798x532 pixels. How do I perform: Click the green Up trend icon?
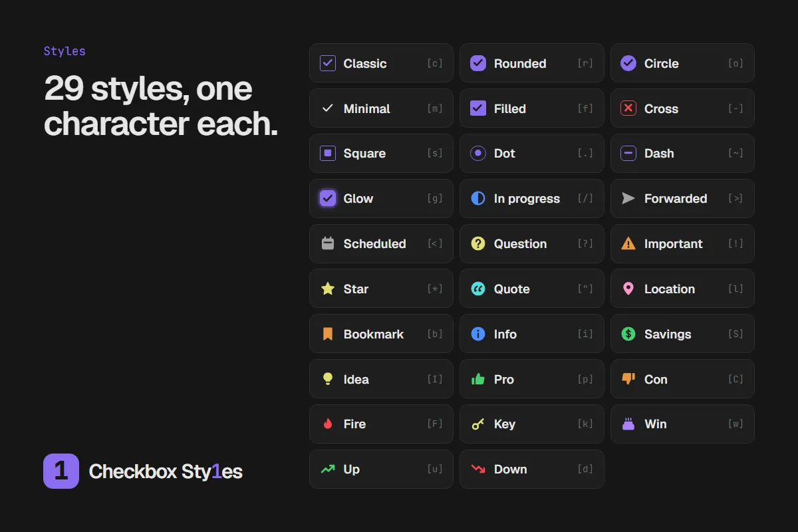click(328, 469)
